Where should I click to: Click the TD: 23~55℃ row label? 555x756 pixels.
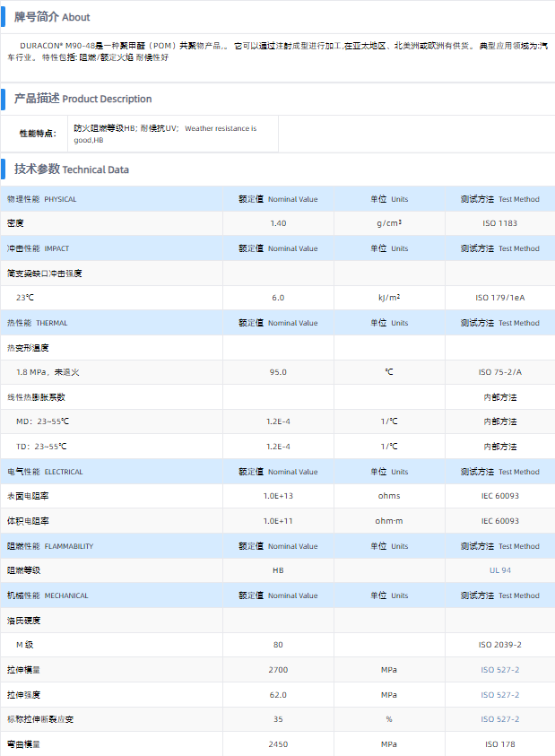pyautogui.click(x=41, y=447)
